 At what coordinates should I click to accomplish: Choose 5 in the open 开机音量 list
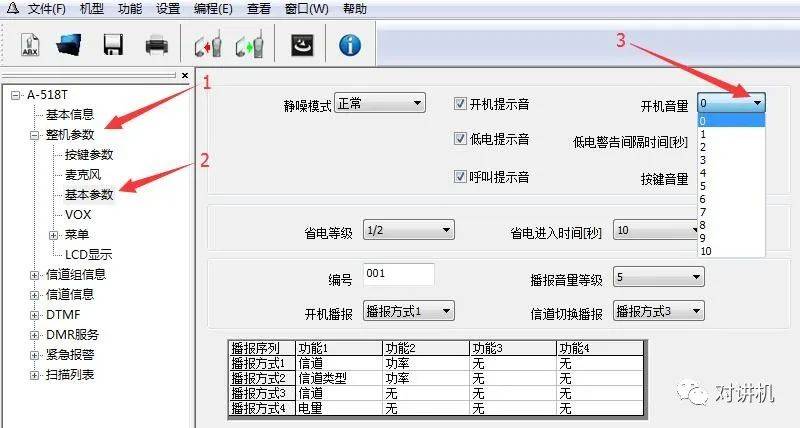point(704,185)
